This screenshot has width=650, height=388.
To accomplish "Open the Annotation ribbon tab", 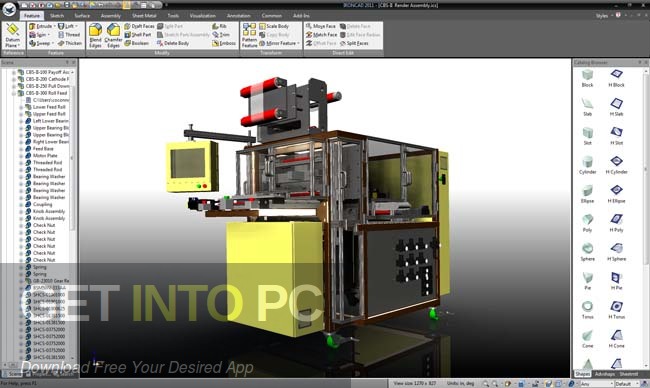I will (x=238, y=16).
